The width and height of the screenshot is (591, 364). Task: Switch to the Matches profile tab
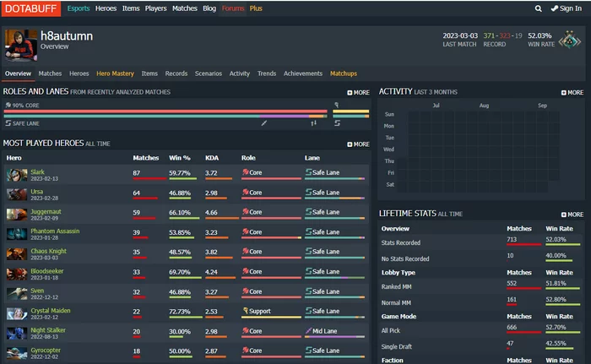(x=50, y=73)
